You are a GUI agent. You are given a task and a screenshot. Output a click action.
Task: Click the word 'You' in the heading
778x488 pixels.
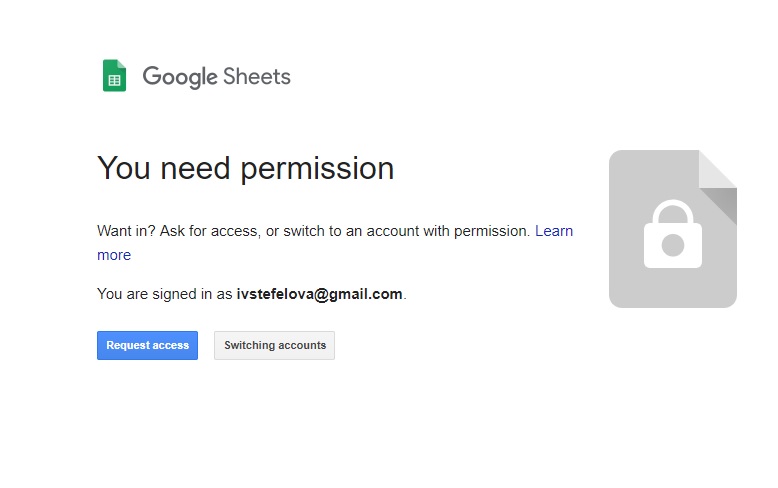(124, 168)
